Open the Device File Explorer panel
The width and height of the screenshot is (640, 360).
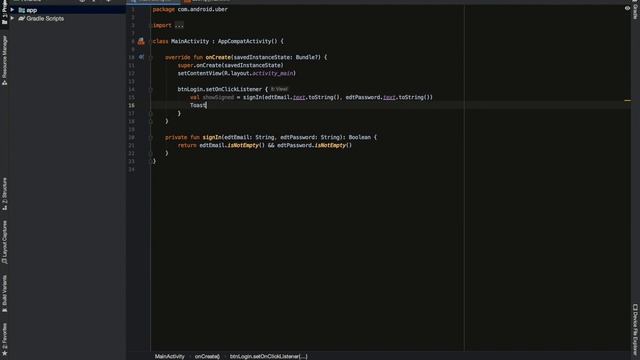pyautogui.click(x=635, y=333)
